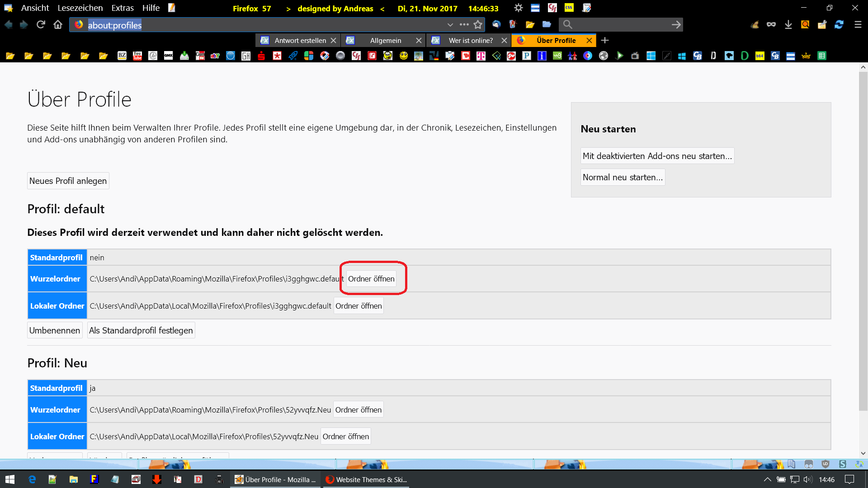Open the Lesezeichen menu

[80, 8]
